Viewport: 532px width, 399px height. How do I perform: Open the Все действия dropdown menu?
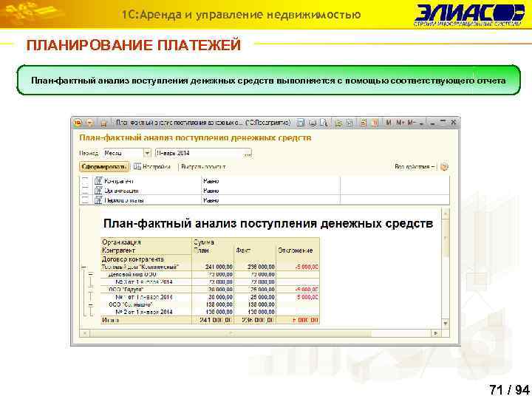[x=415, y=166]
